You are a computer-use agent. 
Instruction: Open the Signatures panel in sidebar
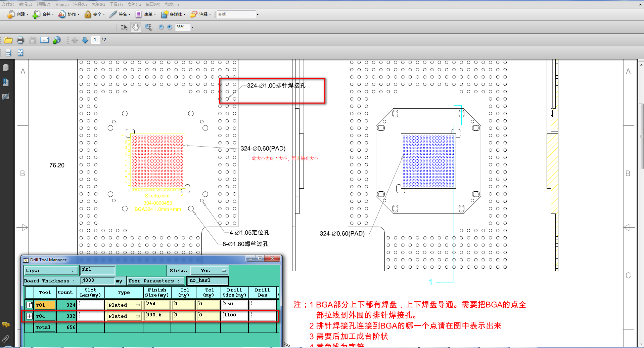pyautogui.click(x=6, y=97)
